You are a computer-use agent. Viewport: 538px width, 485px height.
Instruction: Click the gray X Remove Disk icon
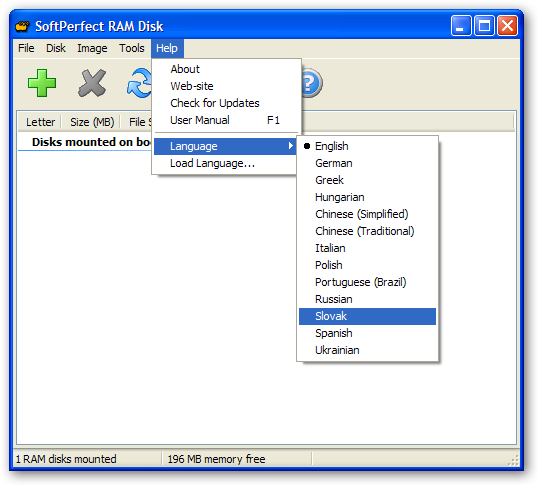coord(92,83)
